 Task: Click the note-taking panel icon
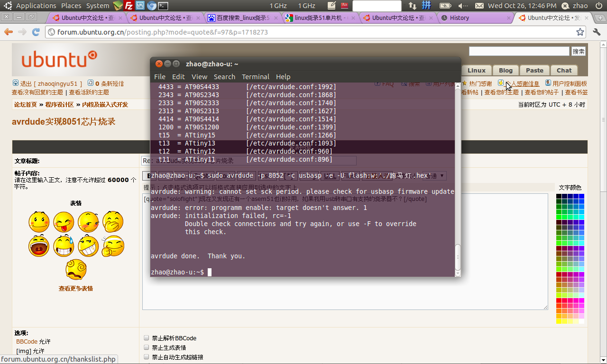pyautogui.click(x=332, y=6)
